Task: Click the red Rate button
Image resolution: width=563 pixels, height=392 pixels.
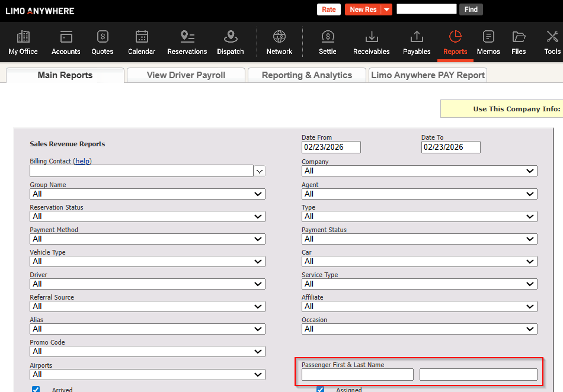Action: [x=329, y=9]
